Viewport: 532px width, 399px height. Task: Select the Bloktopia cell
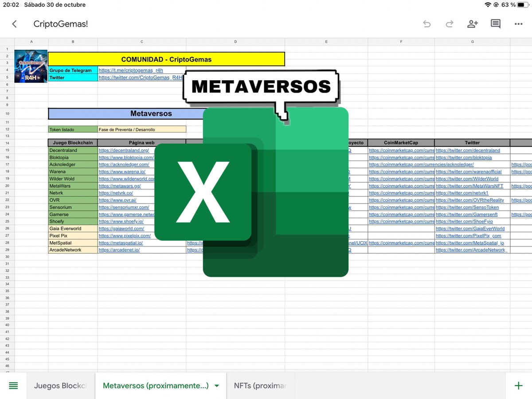pyautogui.click(x=73, y=157)
